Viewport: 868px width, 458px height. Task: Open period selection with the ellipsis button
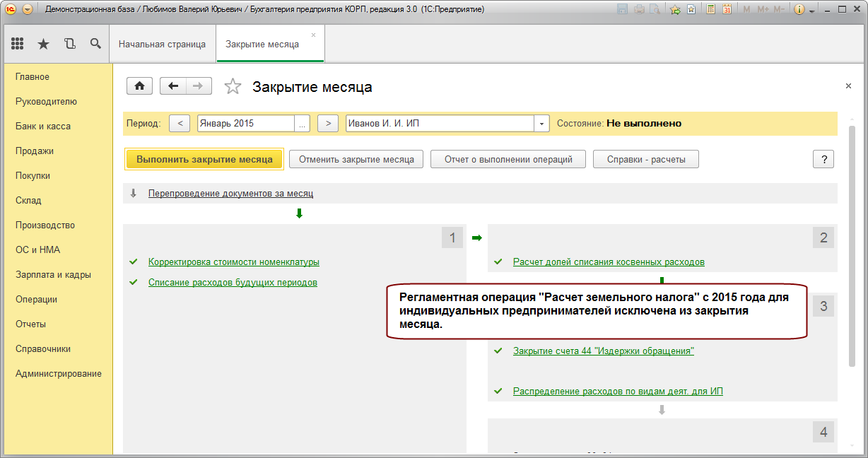tap(303, 123)
